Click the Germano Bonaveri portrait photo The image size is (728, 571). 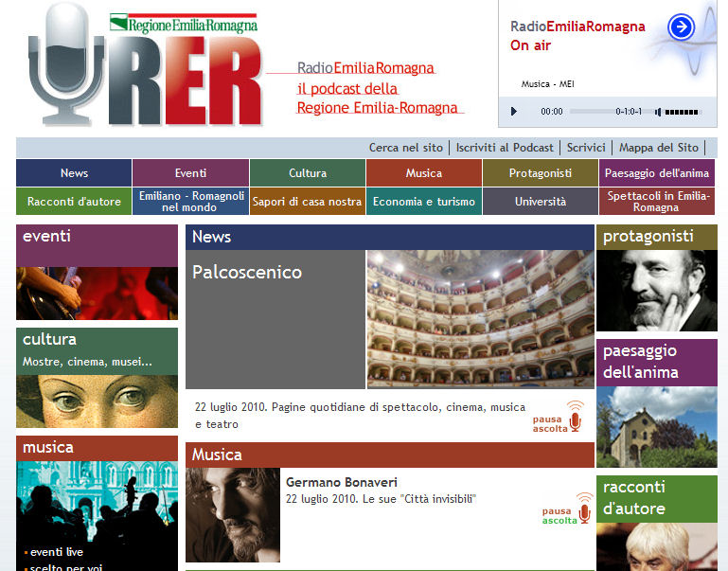233,515
